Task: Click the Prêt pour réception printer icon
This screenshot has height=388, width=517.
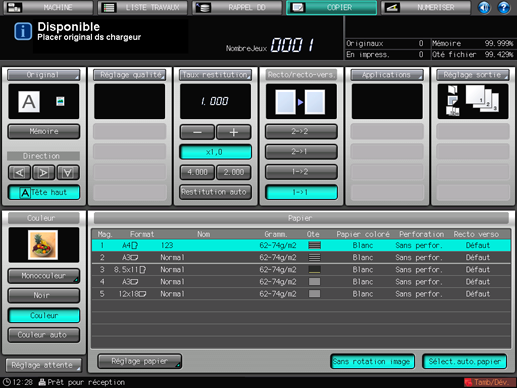Action: pyautogui.click(x=42, y=382)
